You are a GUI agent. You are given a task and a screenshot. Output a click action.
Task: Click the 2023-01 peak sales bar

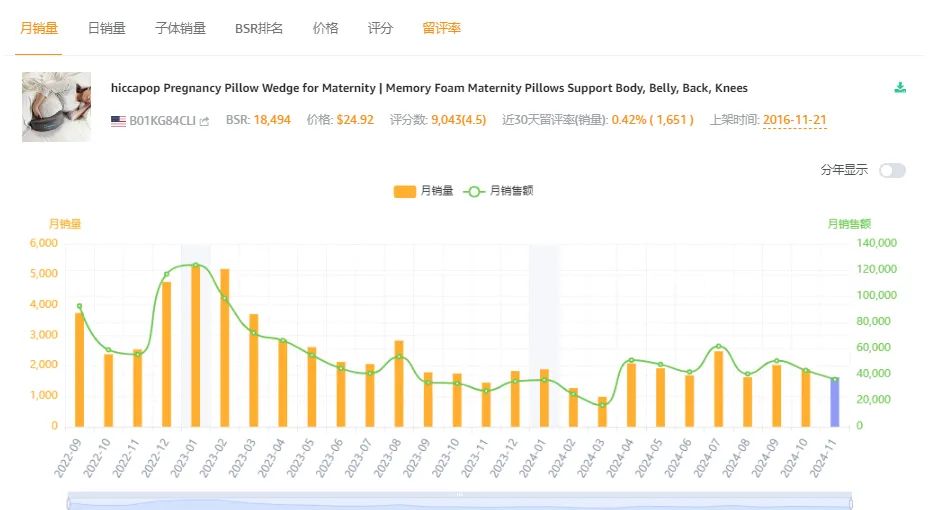195,347
